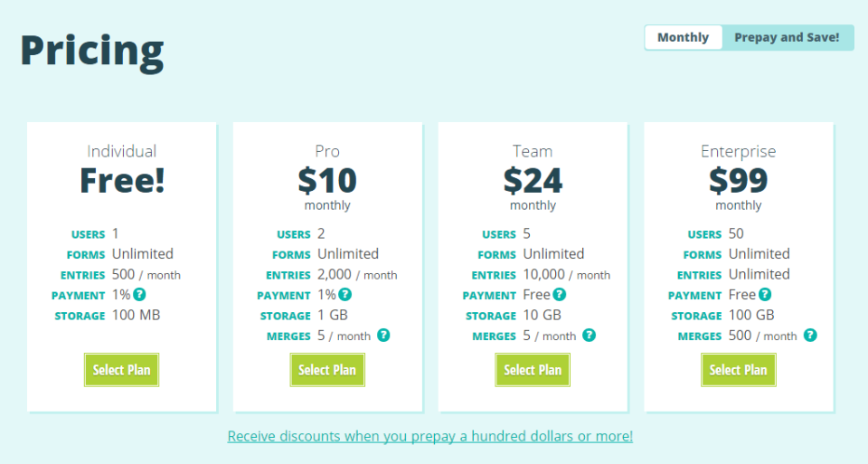Click the Individual plan payment help icon
This screenshot has height=464, width=868.
[140, 295]
